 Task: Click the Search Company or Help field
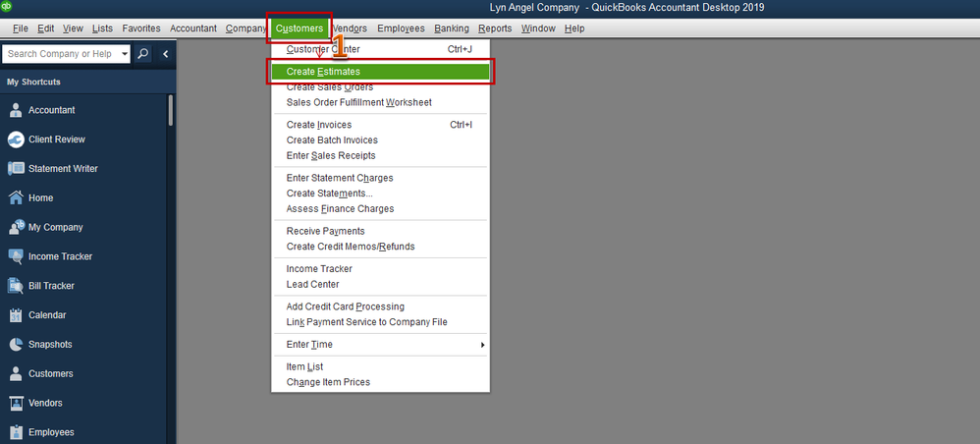61,54
